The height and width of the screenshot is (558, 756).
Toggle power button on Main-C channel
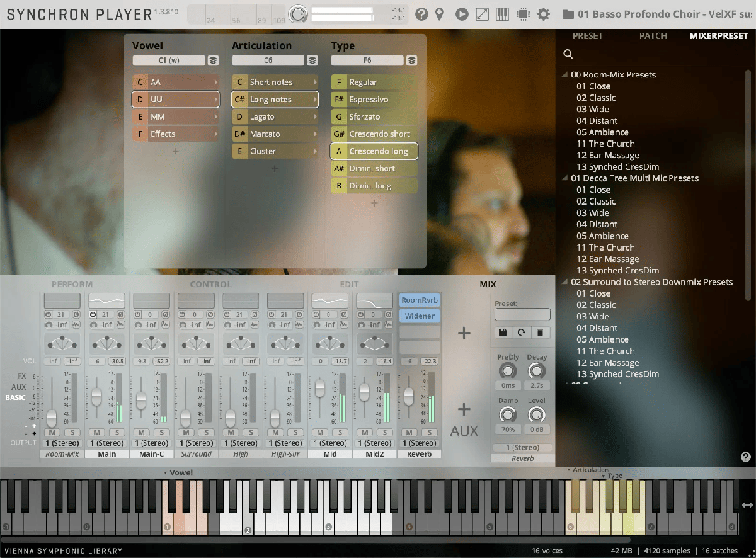[x=138, y=314]
